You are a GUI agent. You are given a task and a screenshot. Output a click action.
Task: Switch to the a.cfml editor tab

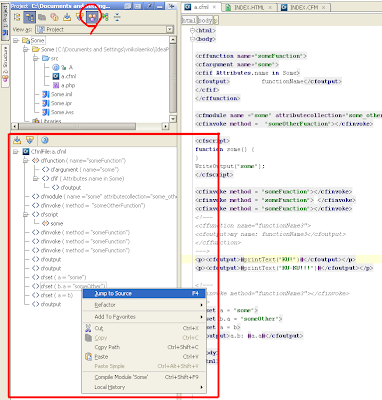pyautogui.click(x=201, y=7)
